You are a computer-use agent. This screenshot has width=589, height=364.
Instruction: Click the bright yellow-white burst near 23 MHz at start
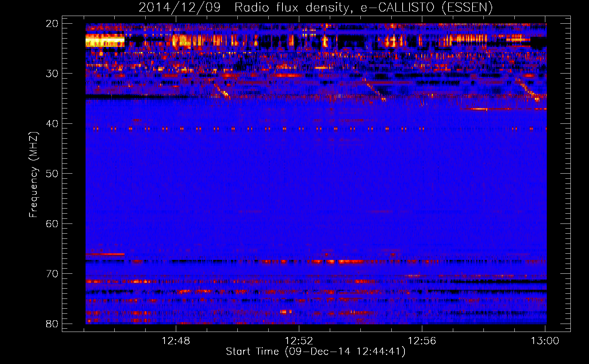pos(105,41)
